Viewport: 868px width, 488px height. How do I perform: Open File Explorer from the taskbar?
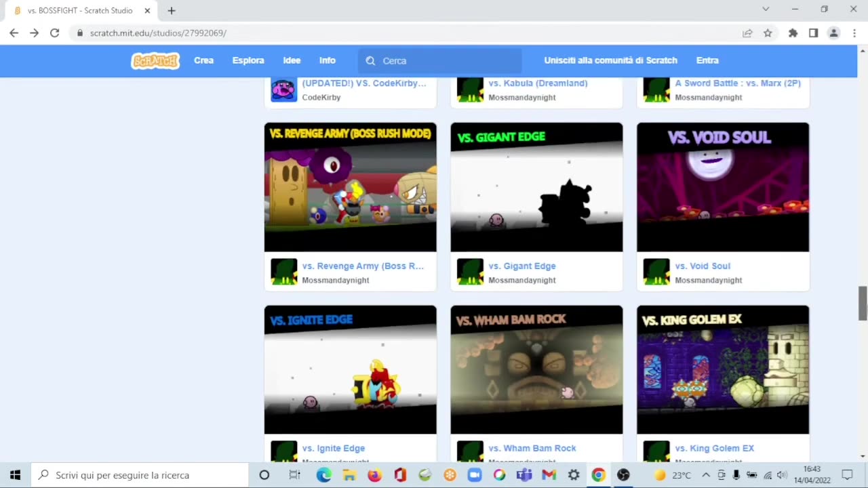pyautogui.click(x=349, y=475)
